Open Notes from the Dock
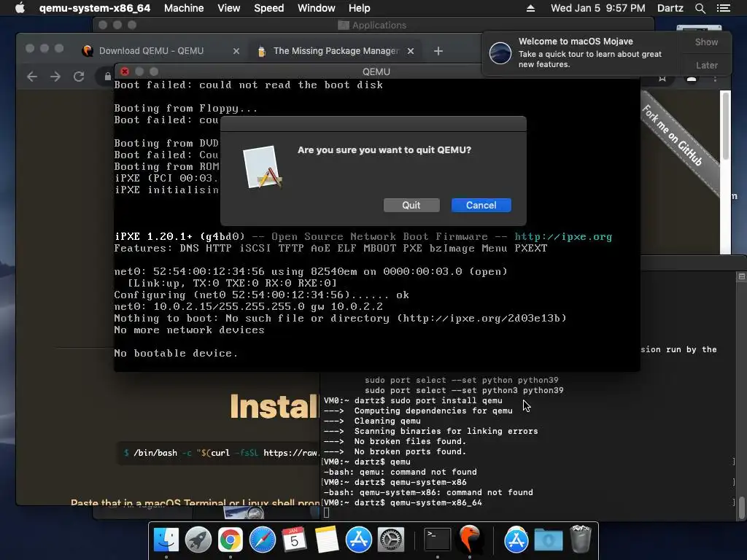The image size is (747, 560). click(327, 540)
